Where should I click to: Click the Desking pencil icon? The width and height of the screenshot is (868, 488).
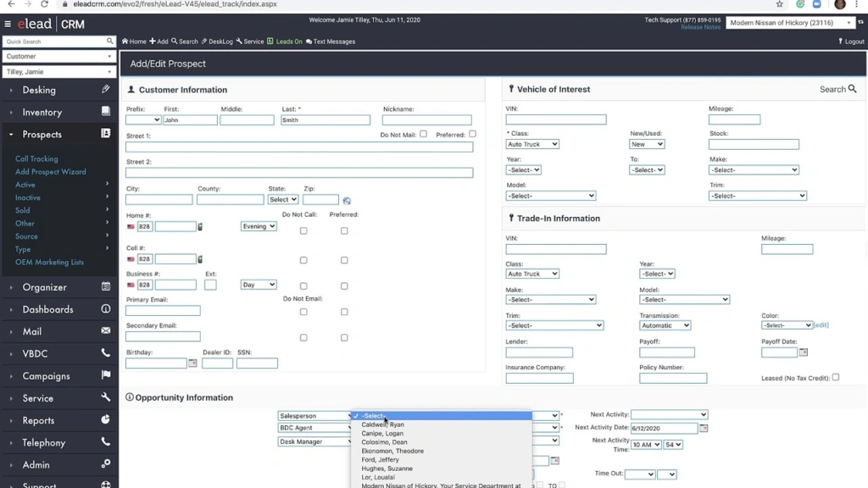(105, 90)
